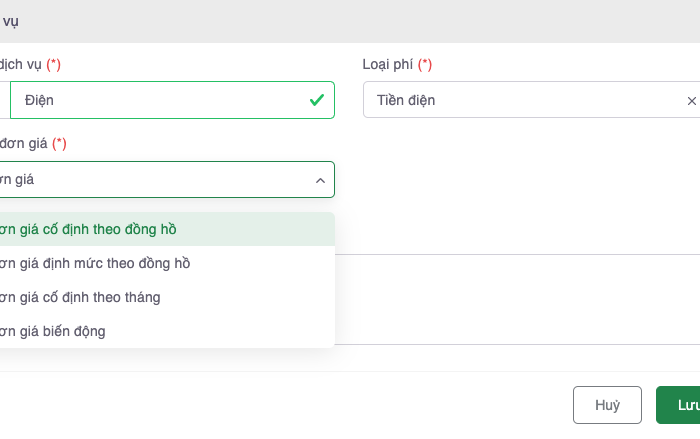Image resolution: width=700 pixels, height=439 pixels.
Task: Focus the service name input containing Điện
Action: (x=160, y=100)
